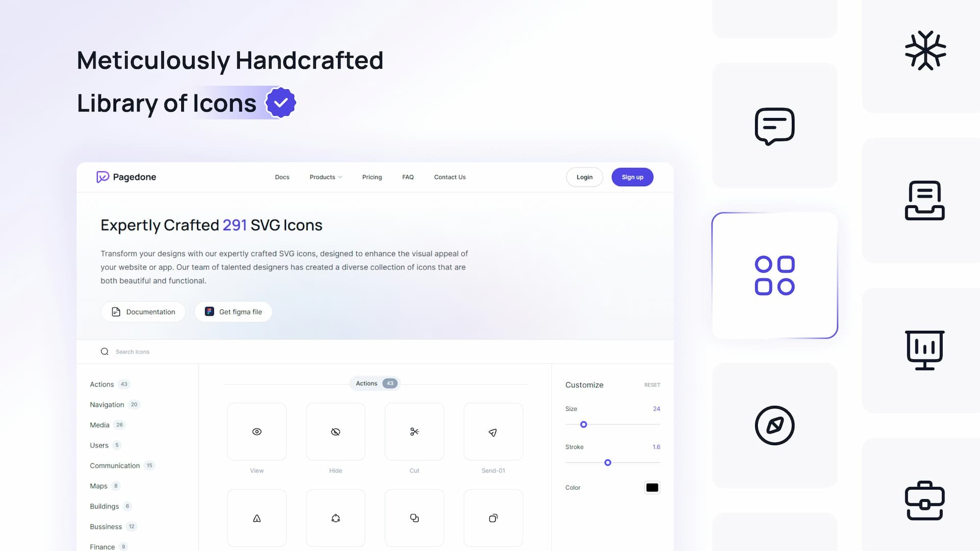Image resolution: width=980 pixels, height=551 pixels.
Task: Toggle the eye visibility icon for View
Action: (x=256, y=431)
